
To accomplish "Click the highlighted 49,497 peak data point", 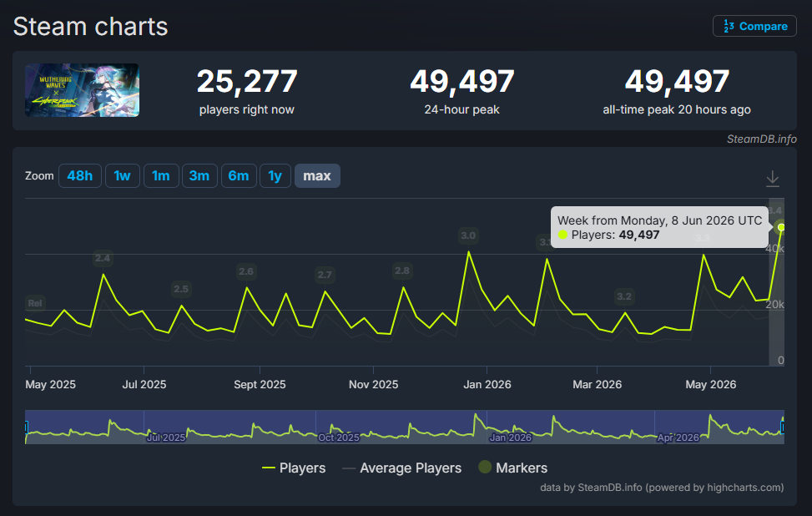I will click(781, 227).
